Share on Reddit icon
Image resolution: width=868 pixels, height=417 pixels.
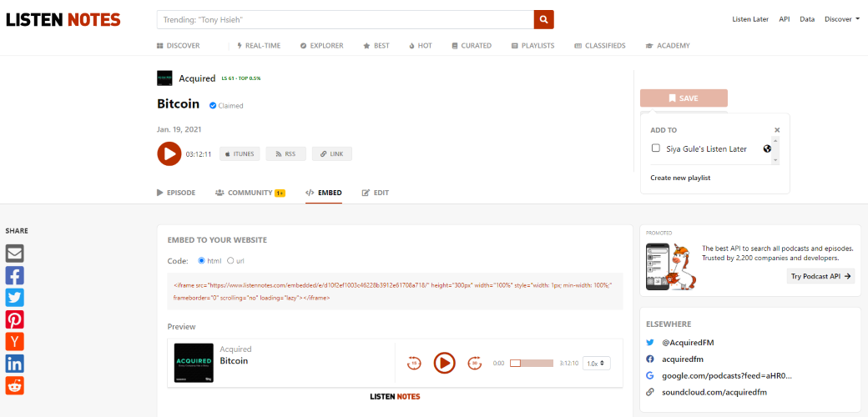[x=15, y=385]
